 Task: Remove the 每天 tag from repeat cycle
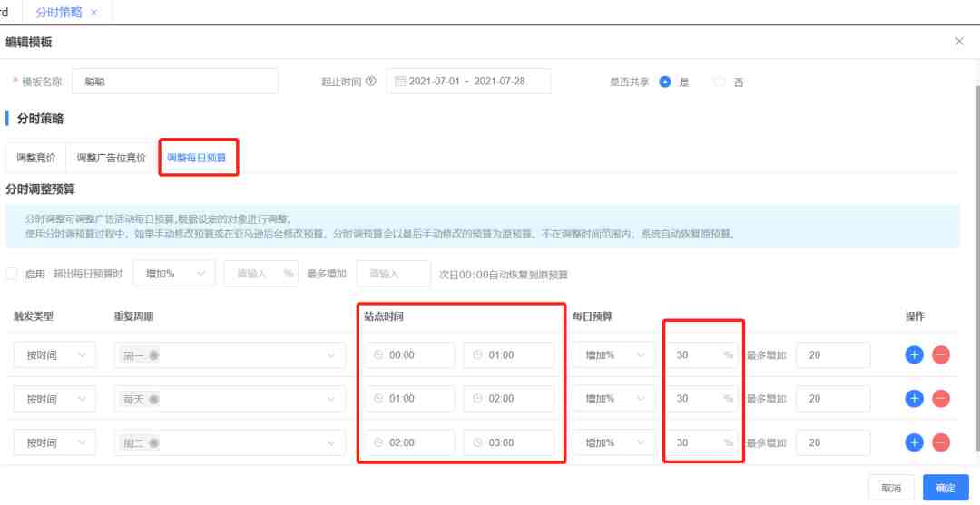point(153,399)
